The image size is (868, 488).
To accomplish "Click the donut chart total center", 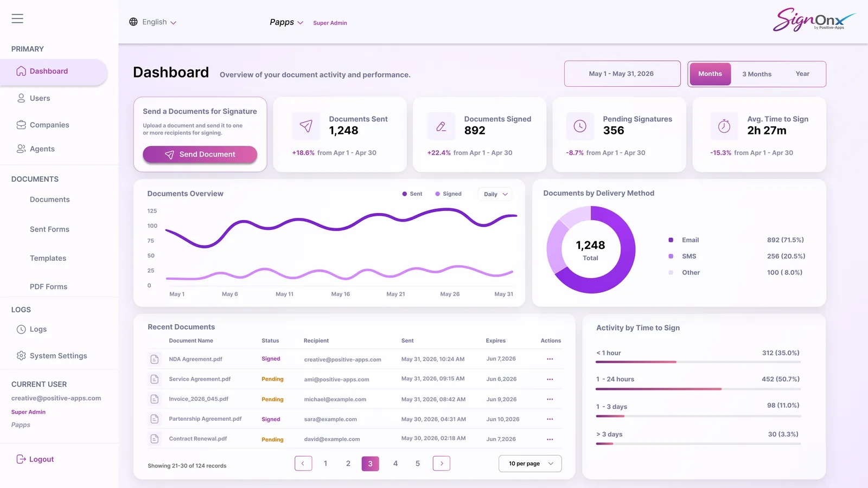I will tap(590, 250).
